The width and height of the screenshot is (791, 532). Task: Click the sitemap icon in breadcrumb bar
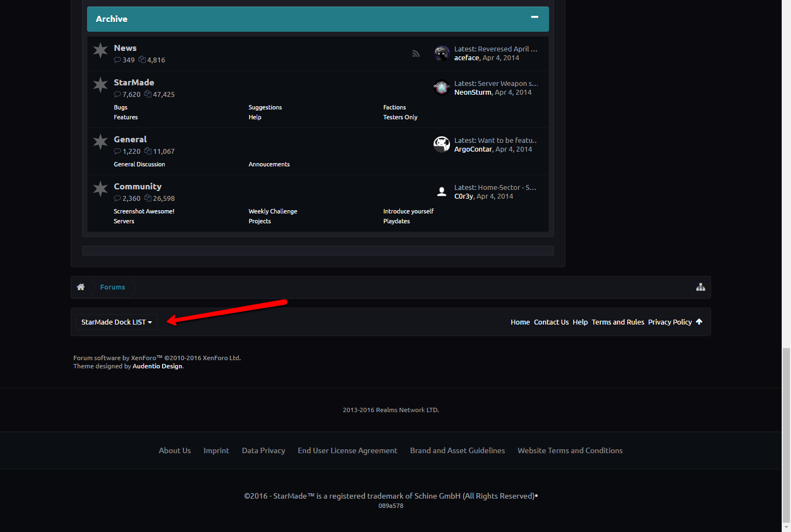pos(700,287)
